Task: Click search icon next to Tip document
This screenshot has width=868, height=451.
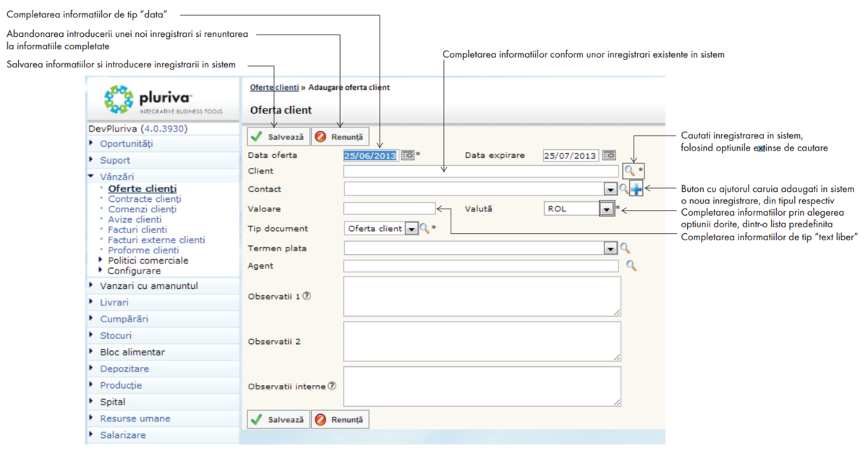Action: (425, 229)
